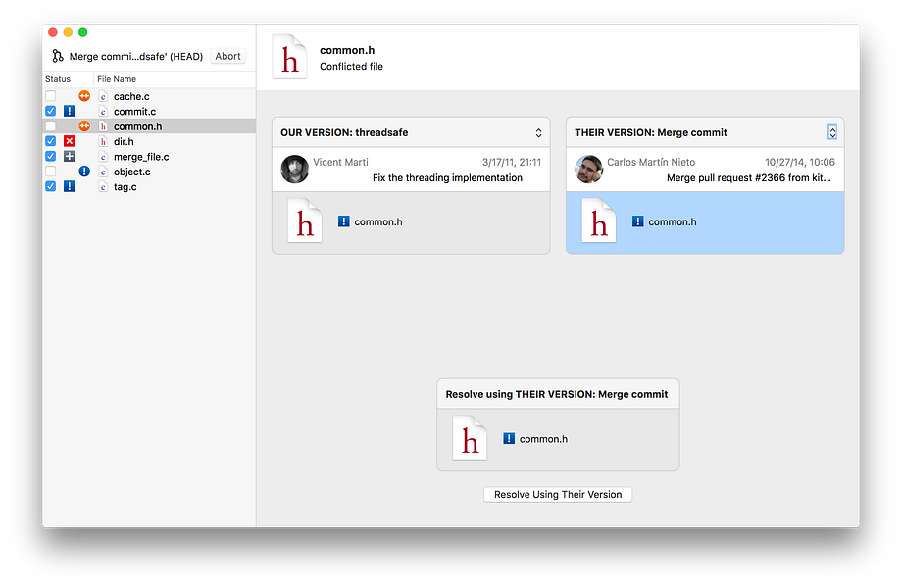
Task: Click modified status icon in THEIR VERSION panel
Action: click(637, 221)
